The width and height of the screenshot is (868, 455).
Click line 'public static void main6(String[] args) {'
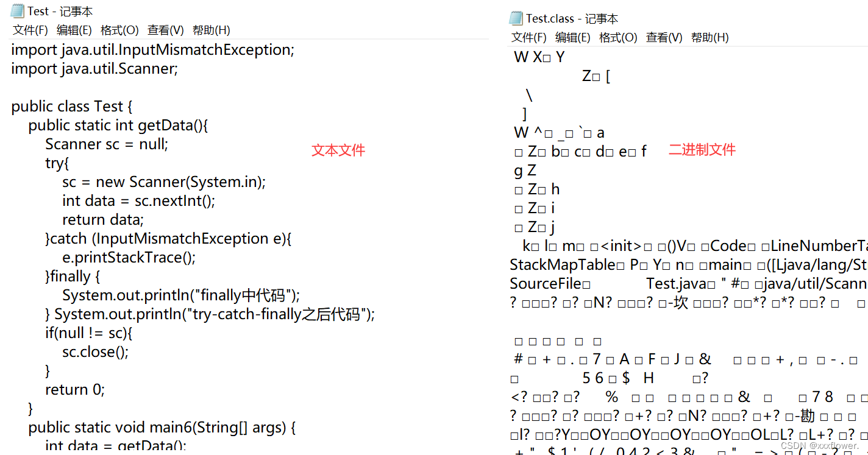[x=162, y=428]
